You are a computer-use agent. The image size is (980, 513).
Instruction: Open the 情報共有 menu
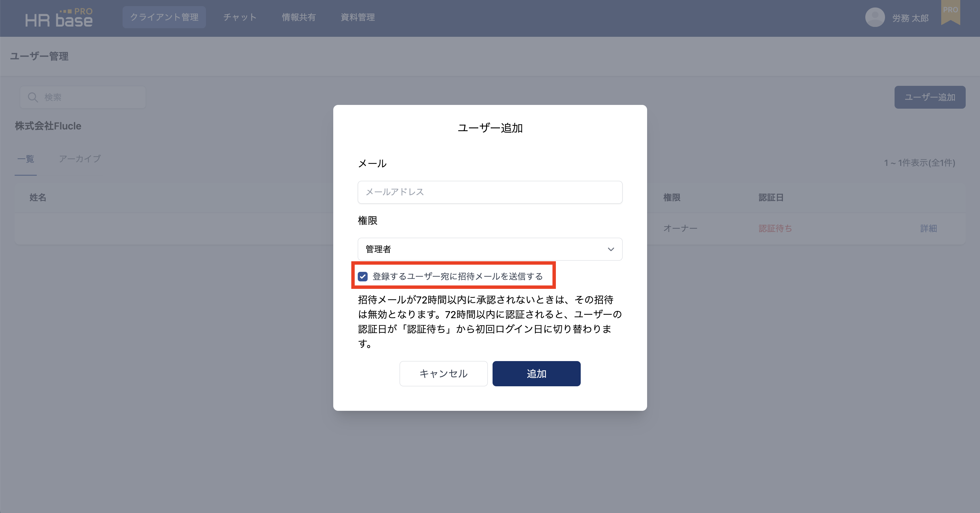[299, 17]
